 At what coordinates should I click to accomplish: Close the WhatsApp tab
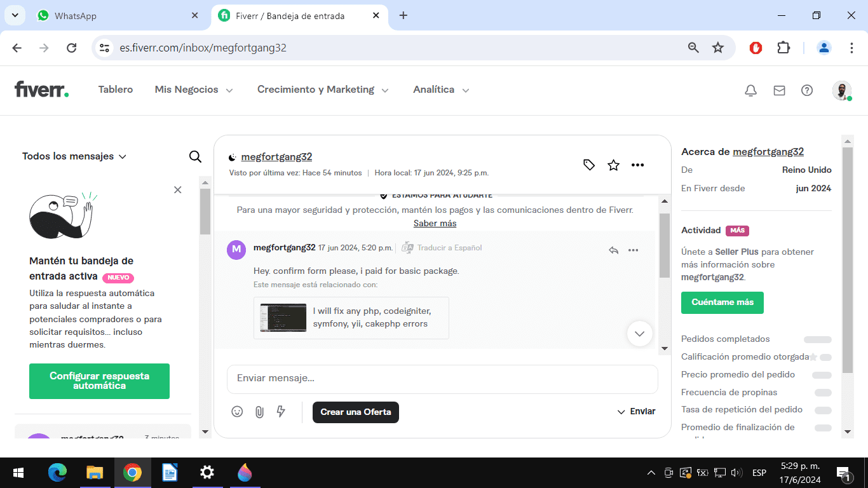tap(195, 15)
